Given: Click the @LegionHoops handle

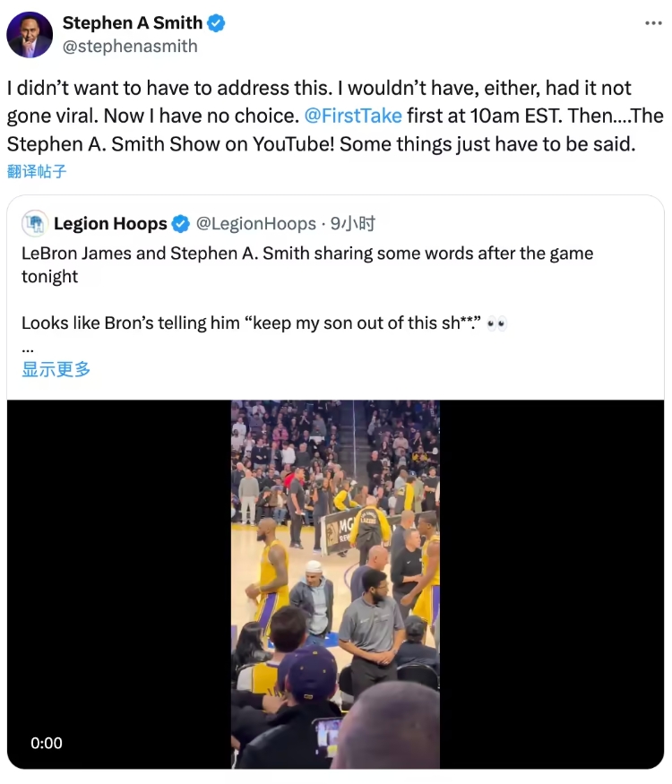Looking at the screenshot, I should [x=255, y=223].
